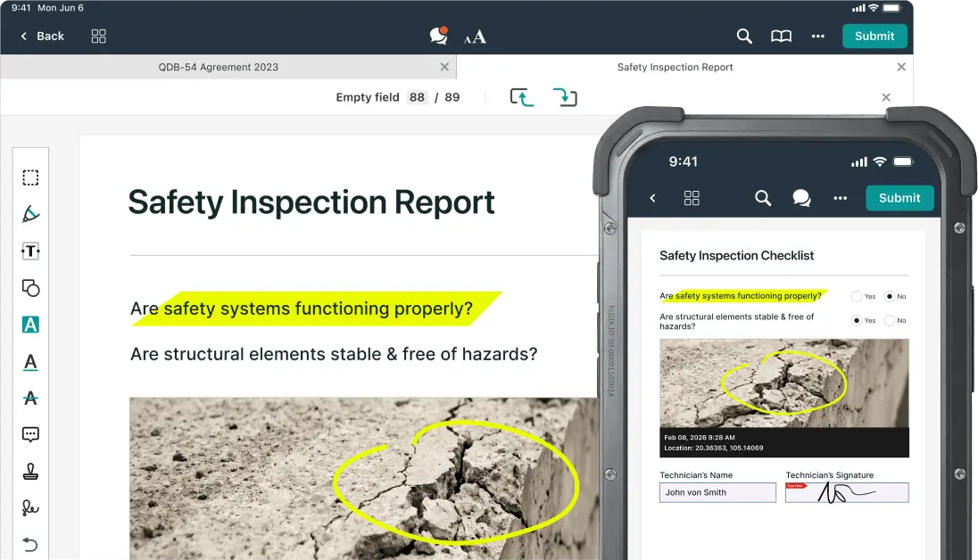Jump to the next empty field arrow
The image size is (978, 560).
565,97
